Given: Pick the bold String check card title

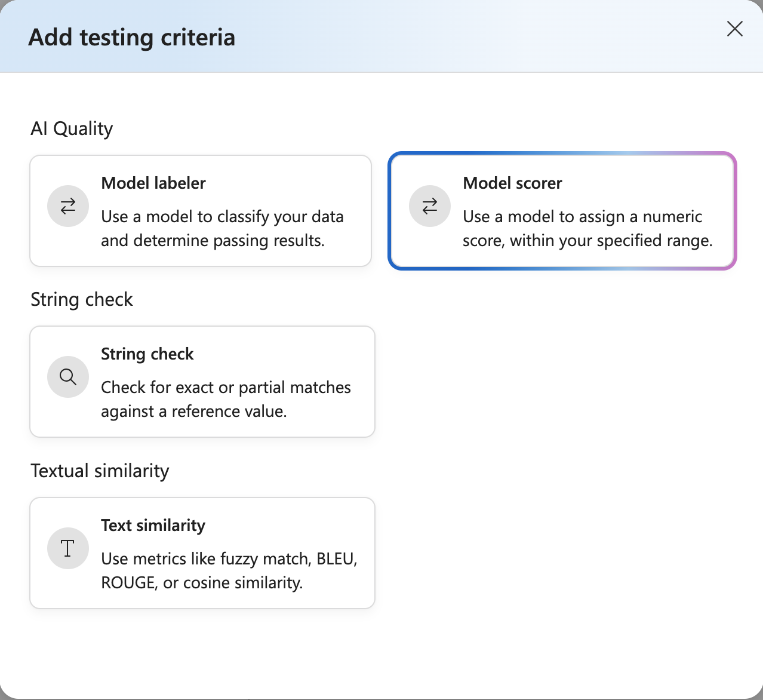Looking at the screenshot, I should click(147, 354).
